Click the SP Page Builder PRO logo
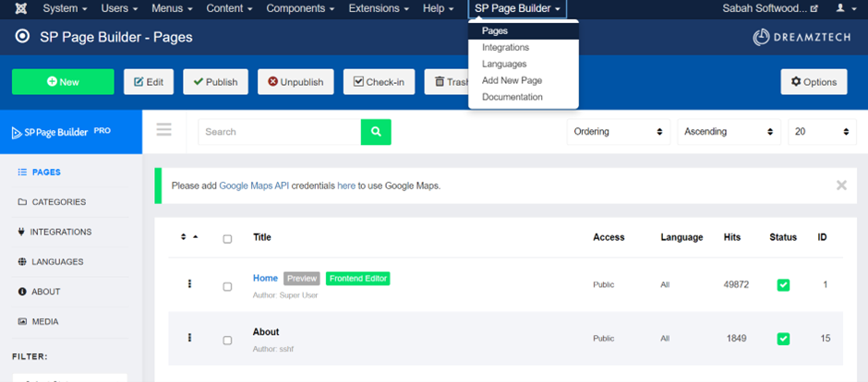The image size is (868, 382). (x=62, y=132)
